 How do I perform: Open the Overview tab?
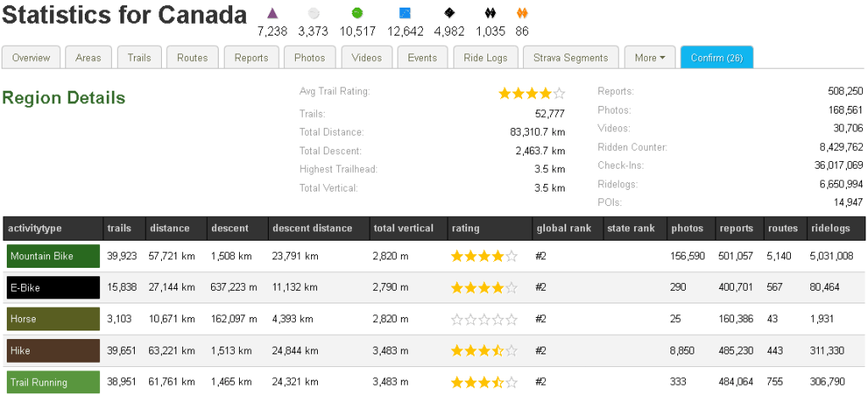(31, 58)
